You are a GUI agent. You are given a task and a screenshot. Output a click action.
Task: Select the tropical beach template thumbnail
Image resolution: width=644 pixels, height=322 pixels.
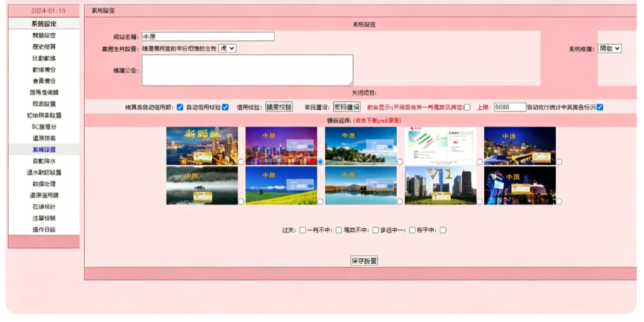pos(360,146)
